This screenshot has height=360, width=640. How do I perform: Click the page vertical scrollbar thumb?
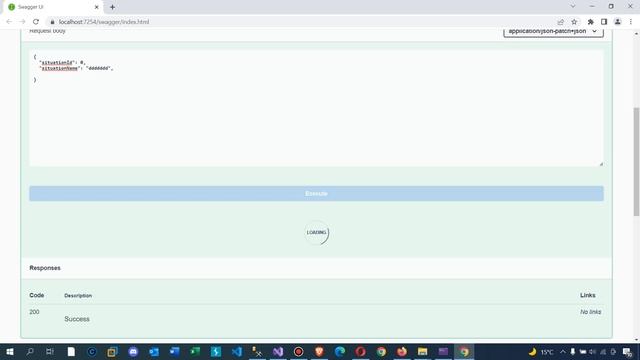pos(636,162)
